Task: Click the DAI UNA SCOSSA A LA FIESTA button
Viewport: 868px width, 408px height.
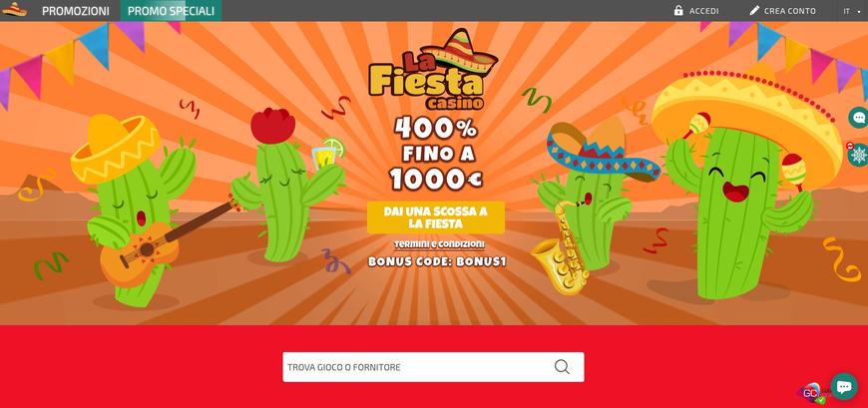Action: point(436,217)
